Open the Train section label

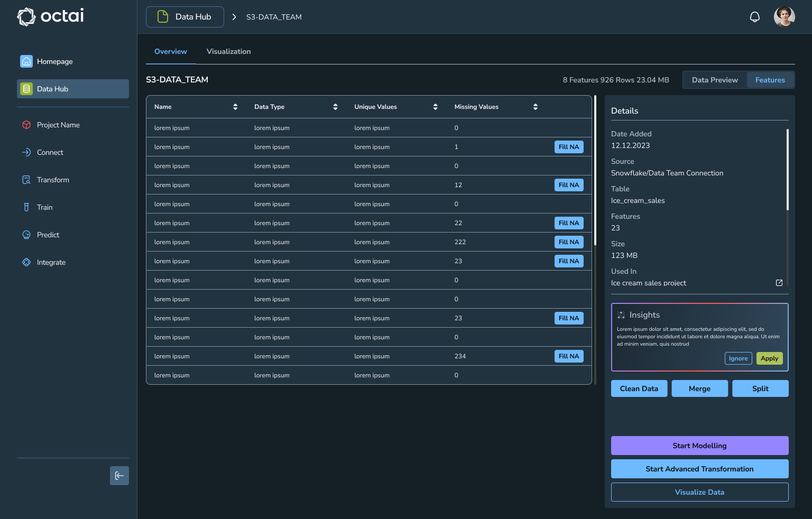pos(45,207)
